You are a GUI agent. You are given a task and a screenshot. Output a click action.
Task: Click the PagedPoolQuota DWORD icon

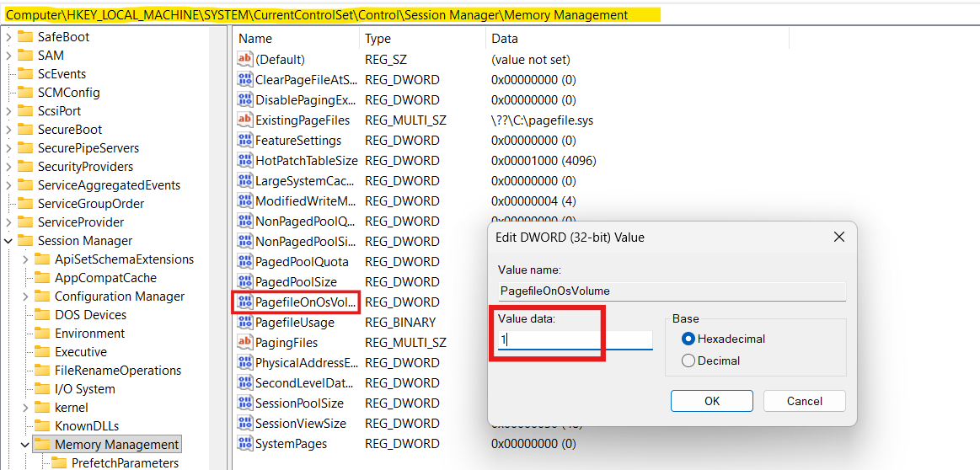click(244, 261)
